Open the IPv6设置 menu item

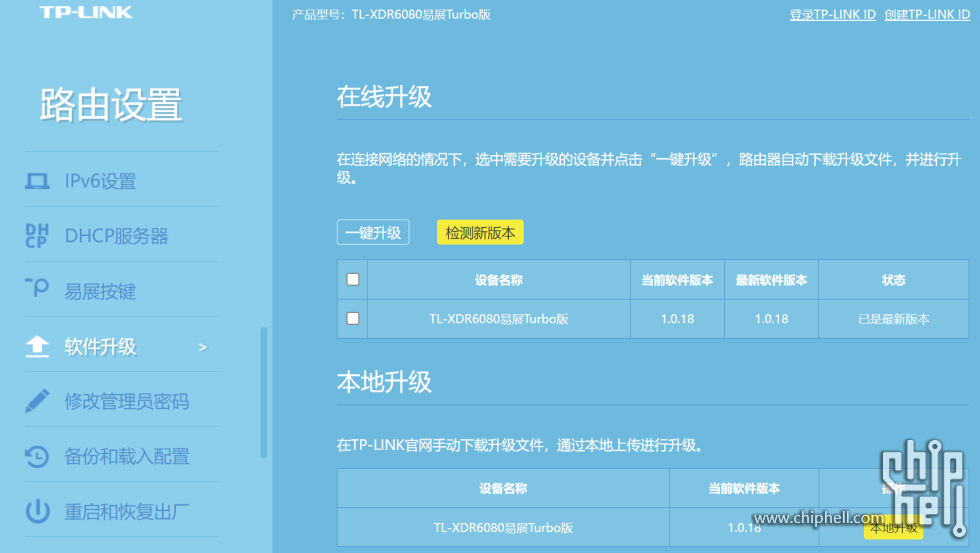[100, 182]
